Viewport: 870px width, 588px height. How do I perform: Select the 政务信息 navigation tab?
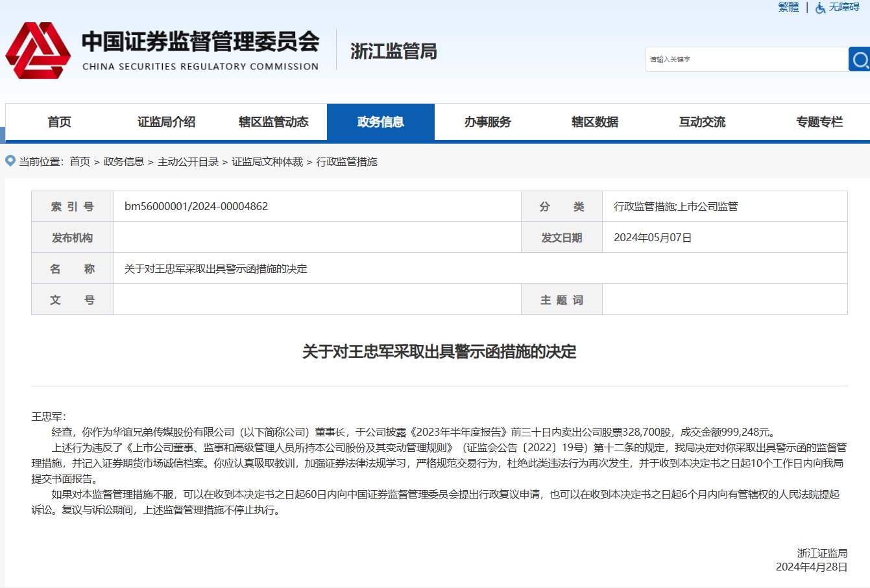381,122
